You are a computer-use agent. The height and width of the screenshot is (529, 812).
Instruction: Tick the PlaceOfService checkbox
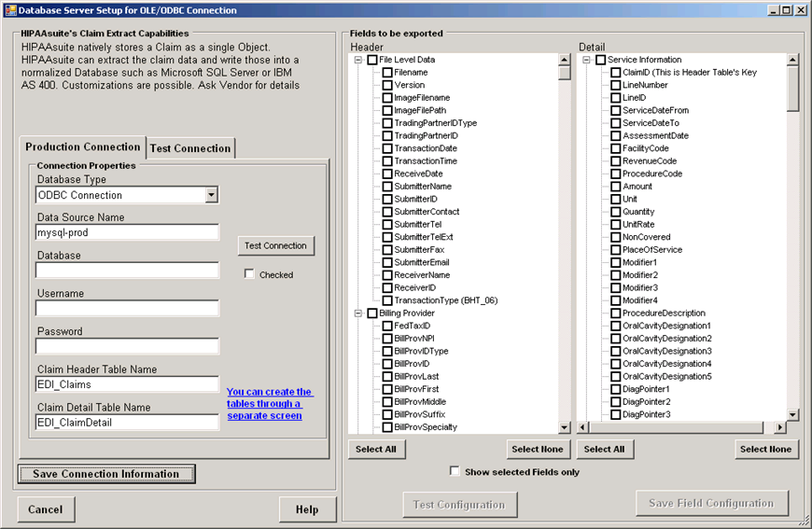[615, 250]
